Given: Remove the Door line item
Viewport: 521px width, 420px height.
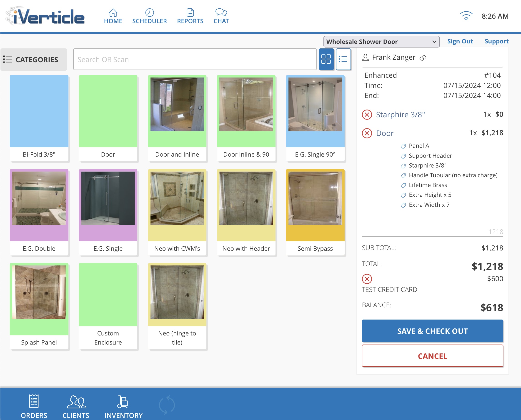Looking at the screenshot, I should 367,133.
